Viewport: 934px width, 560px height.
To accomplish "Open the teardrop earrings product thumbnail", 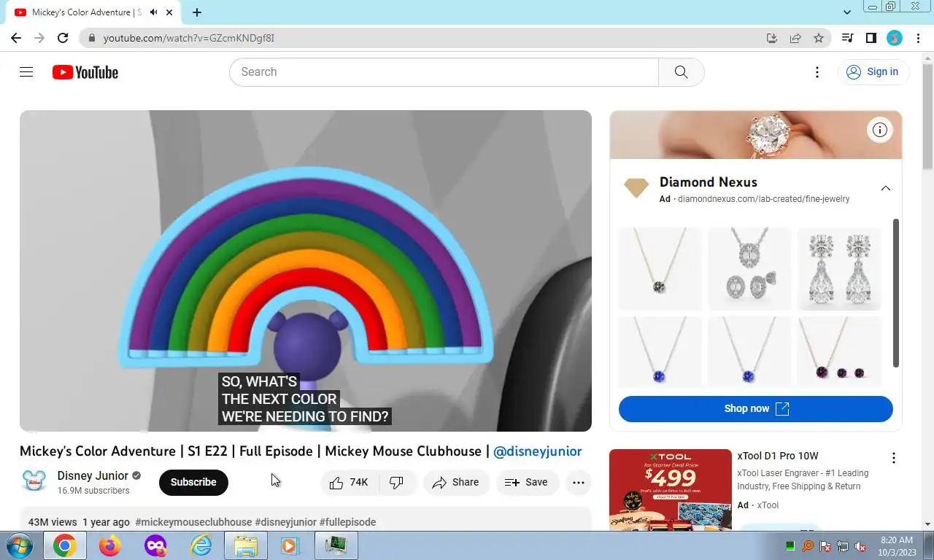I will click(839, 269).
